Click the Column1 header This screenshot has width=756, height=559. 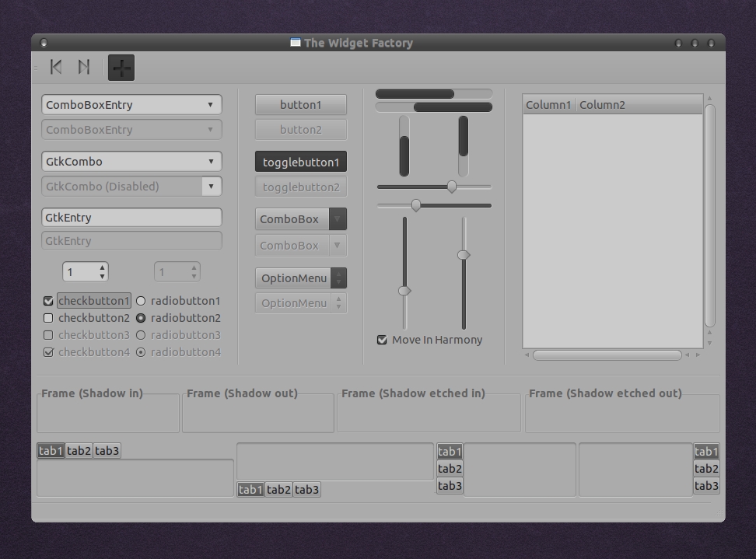pos(548,105)
